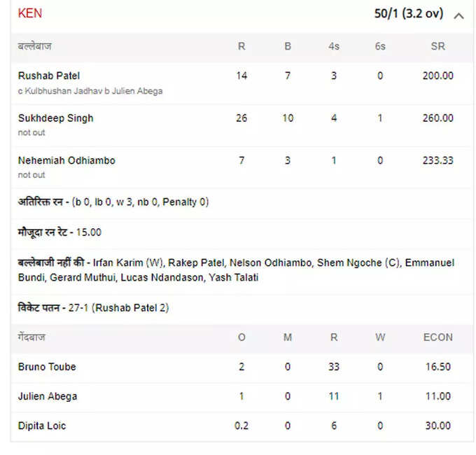Click the extras runs line
Screen dimensions: 476x455
[113, 202]
